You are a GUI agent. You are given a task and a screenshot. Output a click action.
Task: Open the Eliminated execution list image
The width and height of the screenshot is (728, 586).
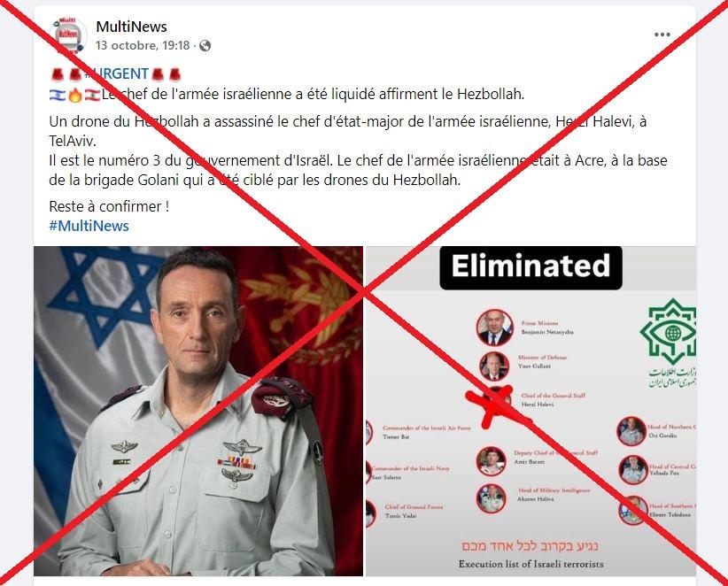(x=531, y=411)
